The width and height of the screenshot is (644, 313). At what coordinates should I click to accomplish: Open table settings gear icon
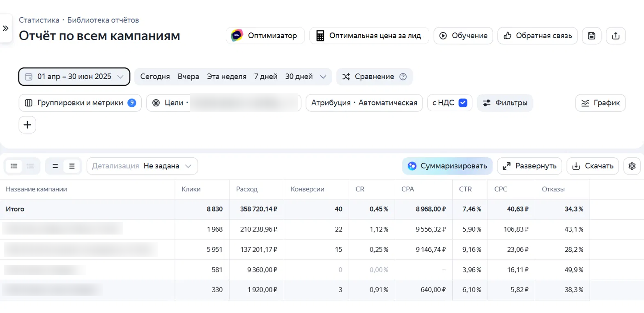[632, 166]
